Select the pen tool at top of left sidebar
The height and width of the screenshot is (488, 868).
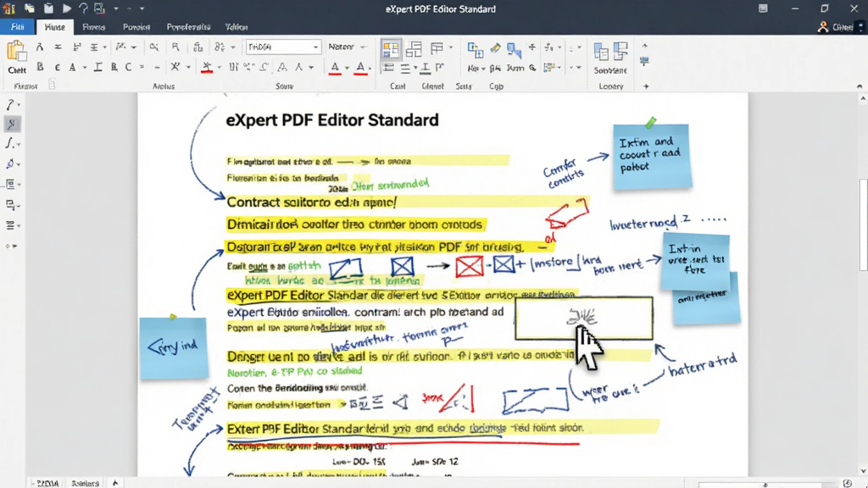[x=10, y=104]
